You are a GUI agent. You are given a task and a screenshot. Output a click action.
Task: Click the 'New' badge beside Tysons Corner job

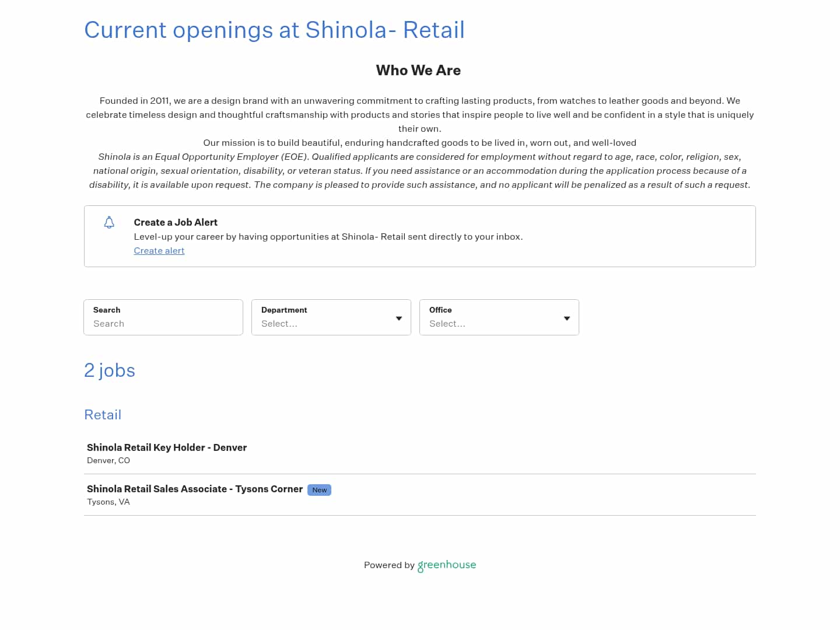319,490
